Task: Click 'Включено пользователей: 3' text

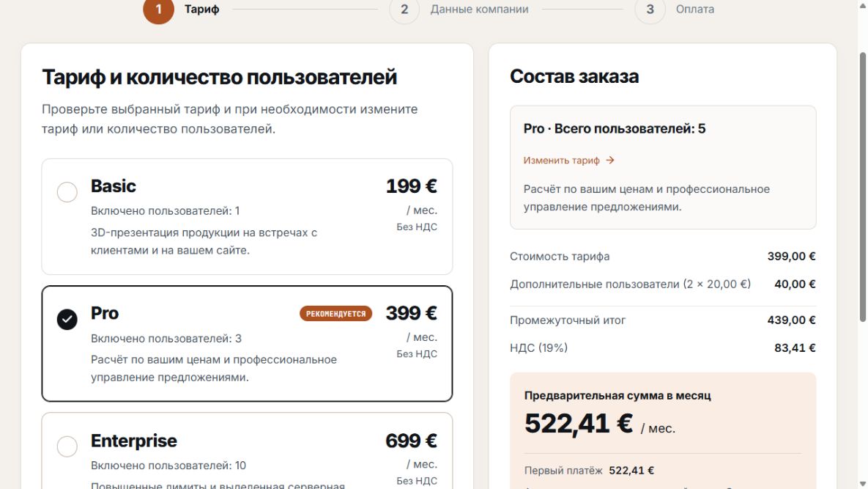Action: 166,339
